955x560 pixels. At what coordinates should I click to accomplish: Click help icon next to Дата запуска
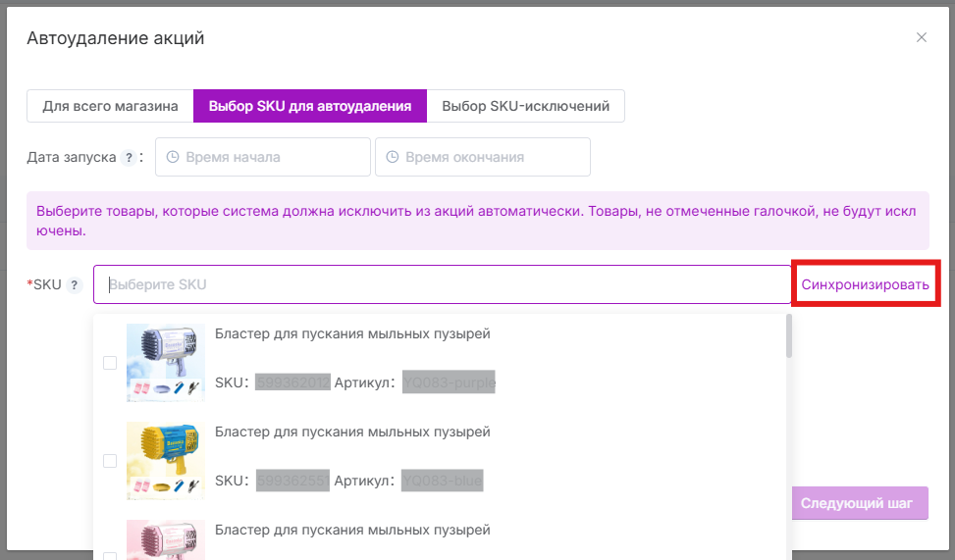pos(128,158)
